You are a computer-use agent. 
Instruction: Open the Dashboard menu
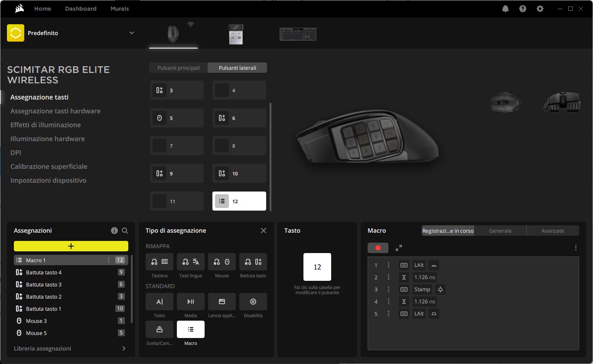tap(81, 9)
